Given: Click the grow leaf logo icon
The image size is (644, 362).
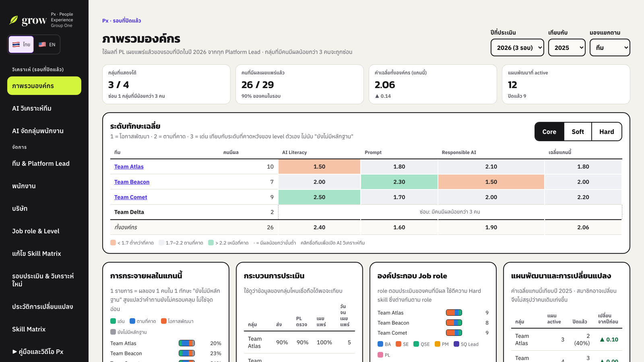Looking at the screenshot, I should tap(14, 20).
